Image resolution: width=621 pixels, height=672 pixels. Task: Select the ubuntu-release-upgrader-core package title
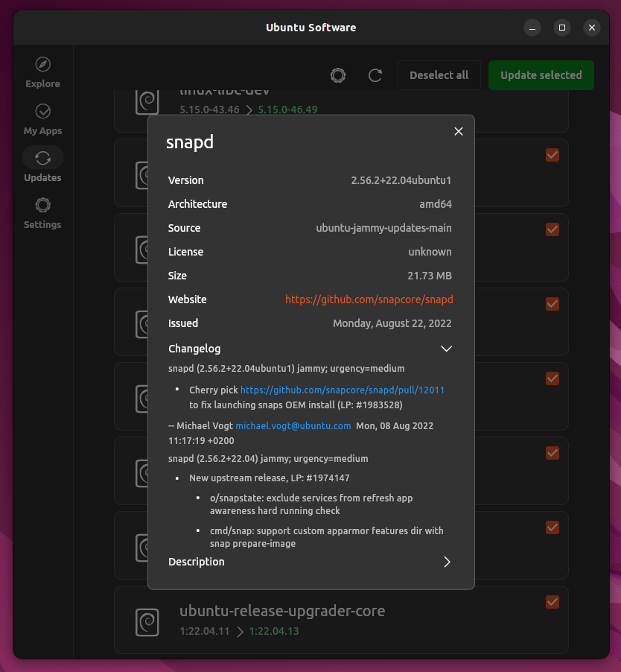(282, 611)
